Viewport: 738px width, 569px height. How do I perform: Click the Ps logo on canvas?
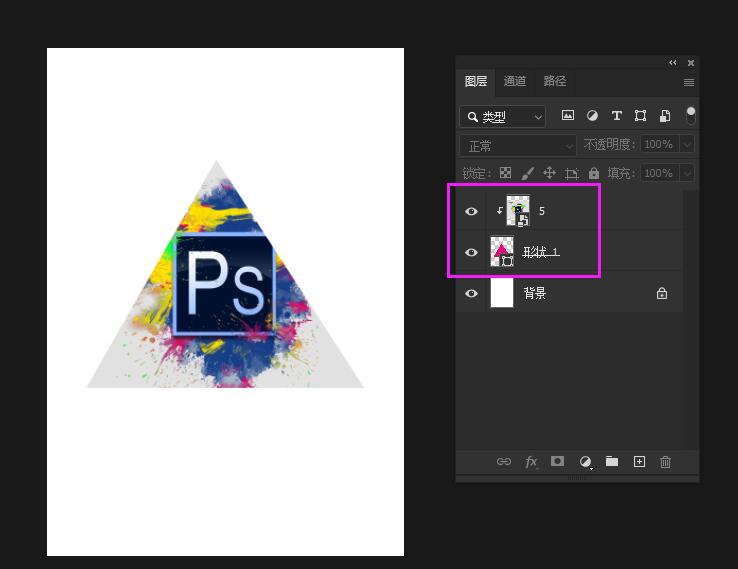224,284
